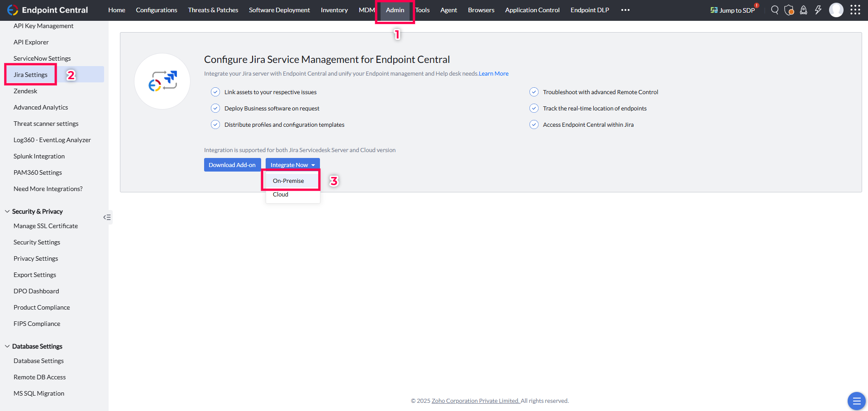Screen dimensions: 868x411
Task: Click 'Access Endpoint Central within Jira' text
Action: click(x=588, y=124)
